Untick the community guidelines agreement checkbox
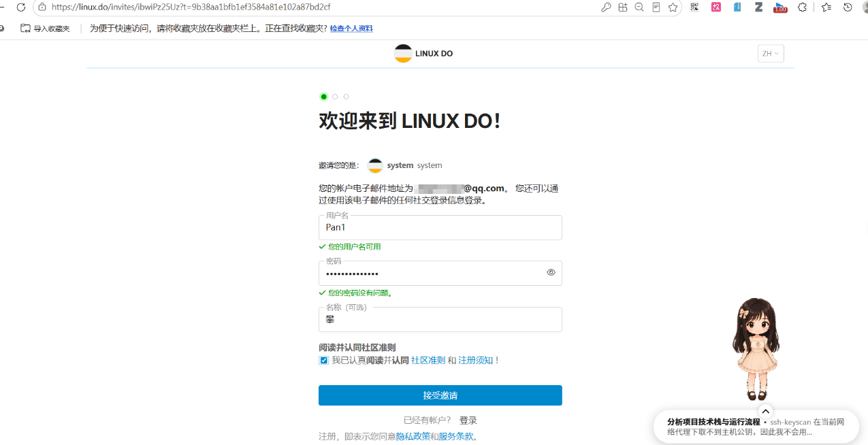868x445 pixels. 324,361
